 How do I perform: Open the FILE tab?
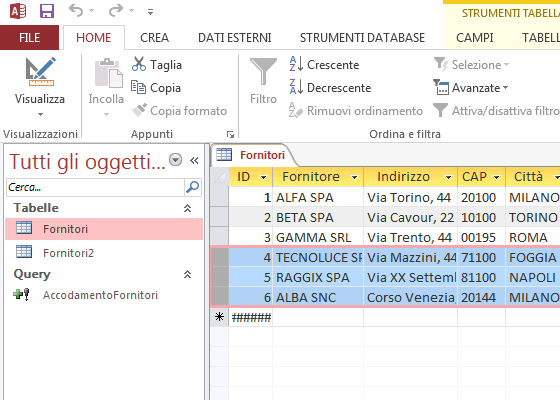[x=29, y=38]
